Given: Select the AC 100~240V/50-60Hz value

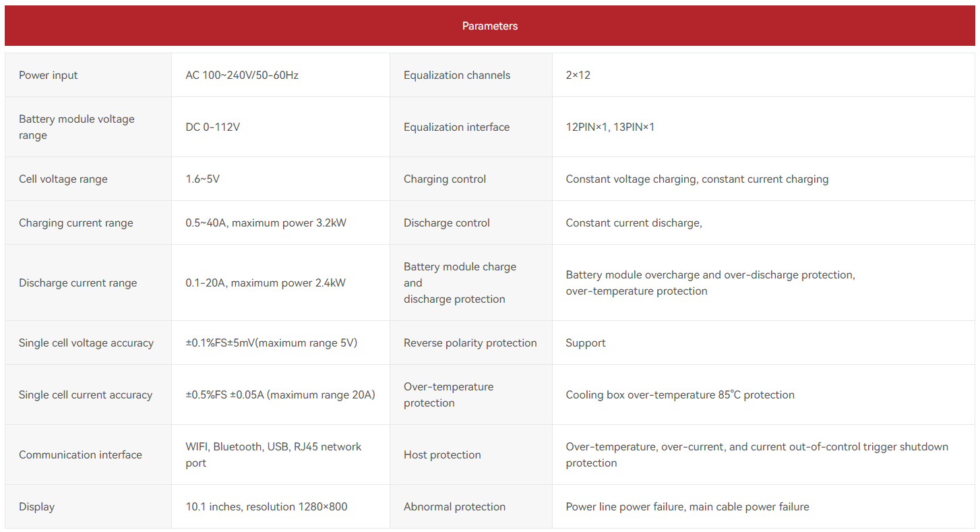Looking at the screenshot, I should [242, 75].
